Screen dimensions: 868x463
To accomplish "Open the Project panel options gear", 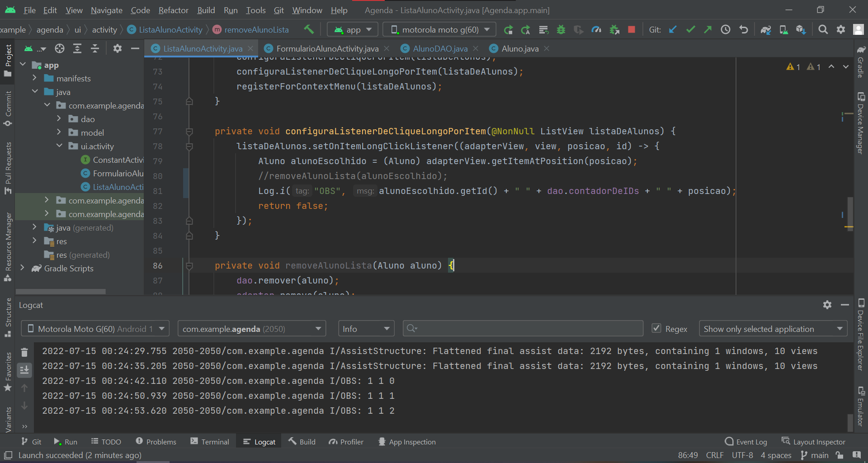I will click(118, 48).
